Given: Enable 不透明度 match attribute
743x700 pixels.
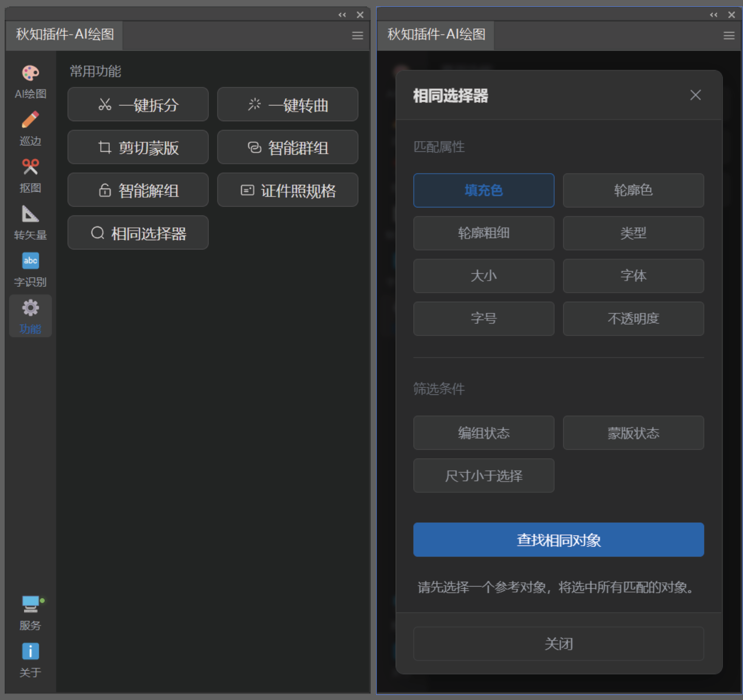Looking at the screenshot, I should 633,318.
